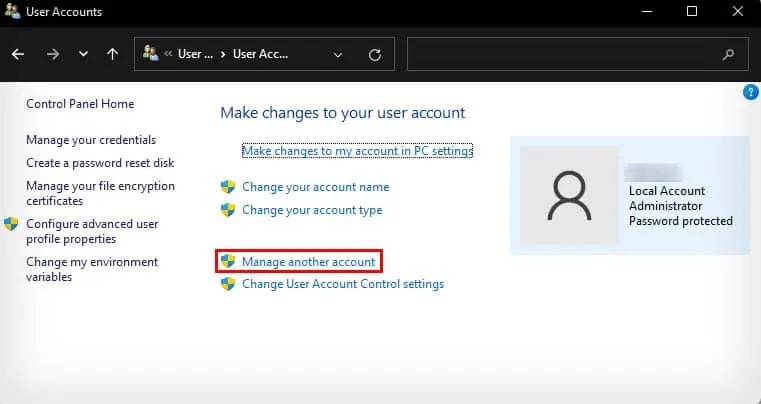761x404 pixels.
Task: Go up one level with up arrow
Action: click(113, 54)
